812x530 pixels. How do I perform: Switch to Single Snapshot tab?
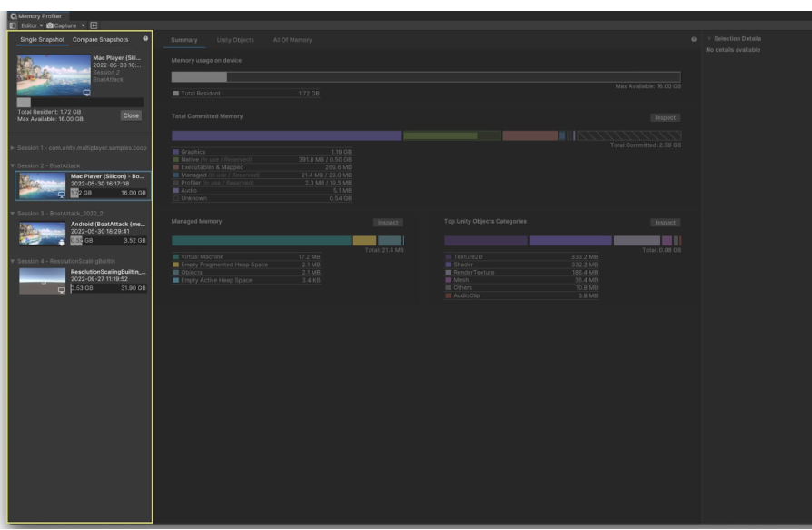tap(43, 39)
